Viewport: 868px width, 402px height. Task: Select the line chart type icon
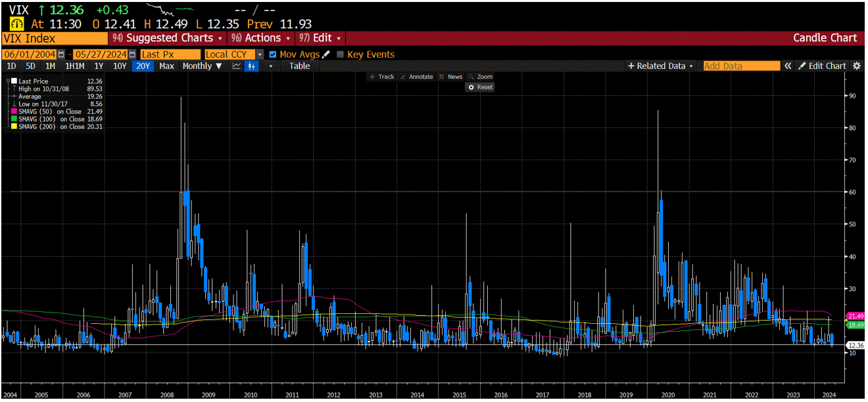click(236, 66)
